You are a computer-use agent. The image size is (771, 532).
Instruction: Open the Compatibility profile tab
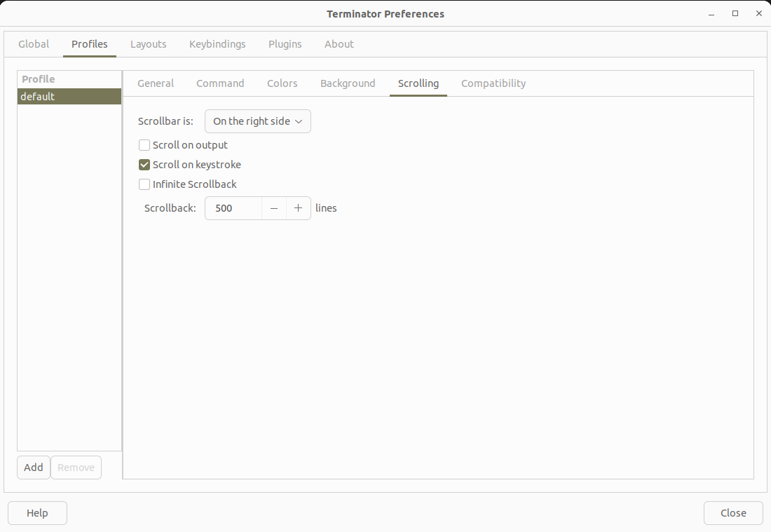point(493,83)
